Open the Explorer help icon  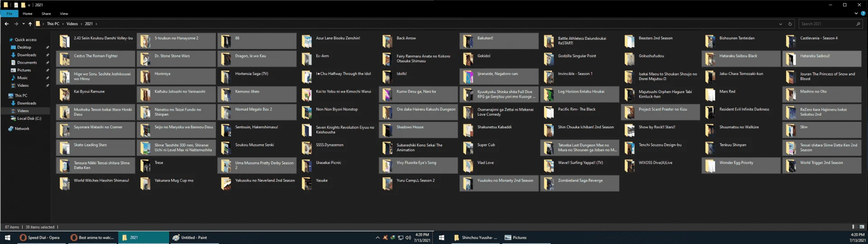coord(863,14)
